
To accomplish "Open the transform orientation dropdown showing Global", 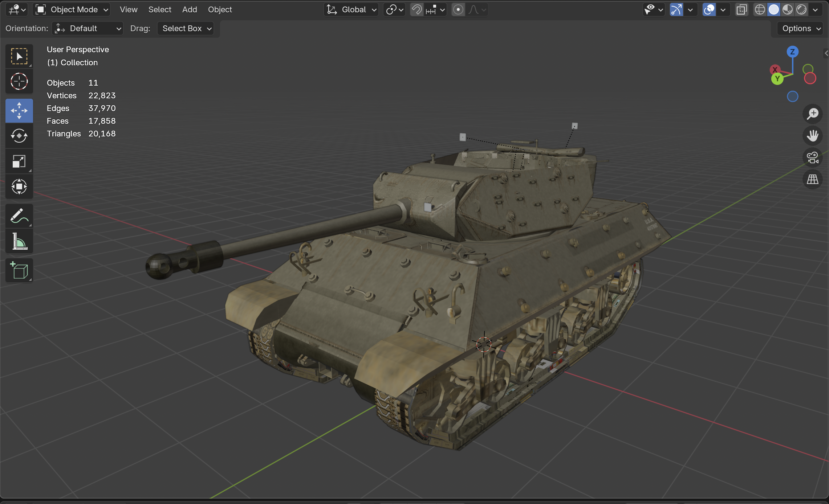I will [x=350, y=9].
